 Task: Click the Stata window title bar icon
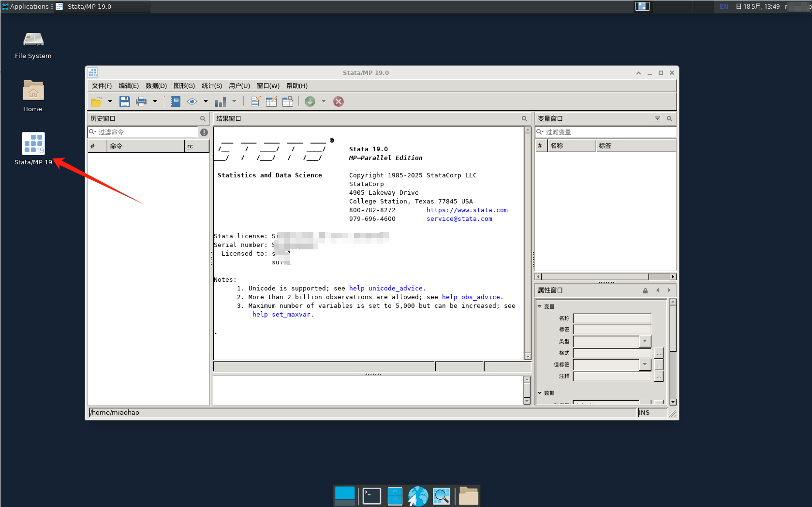(92, 72)
